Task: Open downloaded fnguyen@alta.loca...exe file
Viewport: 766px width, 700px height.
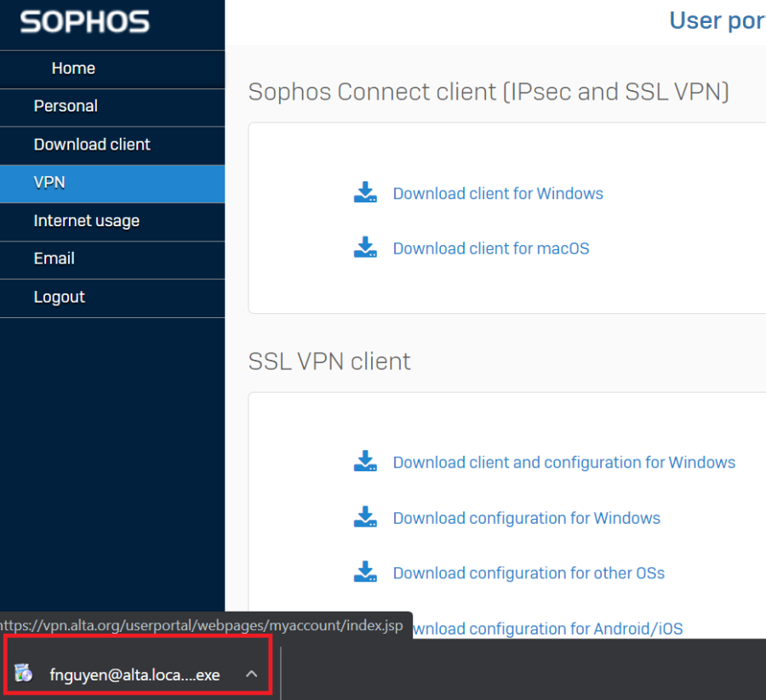Action: click(134, 675)
